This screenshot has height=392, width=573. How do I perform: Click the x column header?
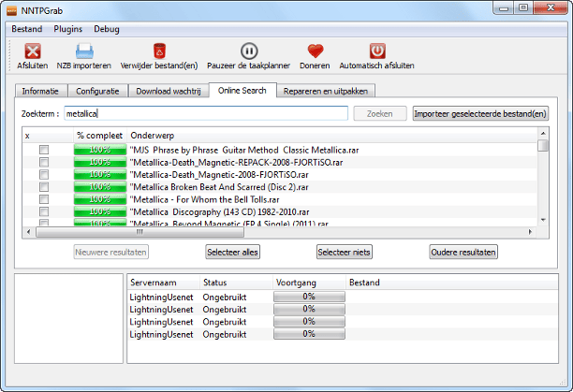48,136
